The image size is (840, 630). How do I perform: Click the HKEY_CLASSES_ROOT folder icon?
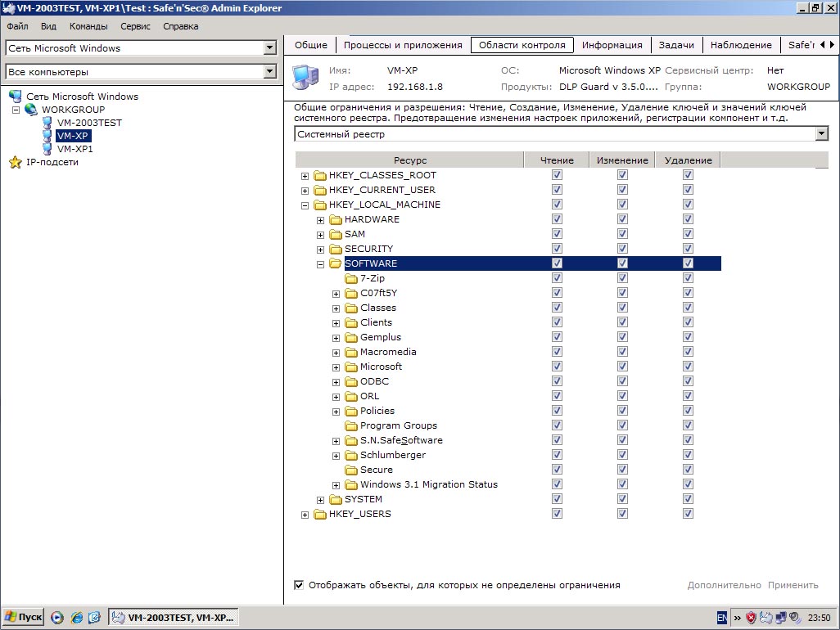(320, 175)
